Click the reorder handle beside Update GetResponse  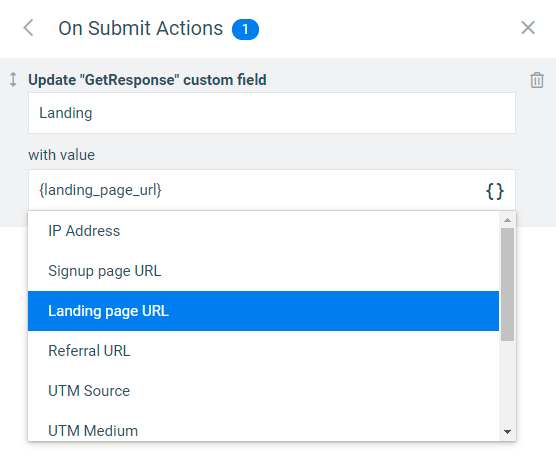coord(13,79)
